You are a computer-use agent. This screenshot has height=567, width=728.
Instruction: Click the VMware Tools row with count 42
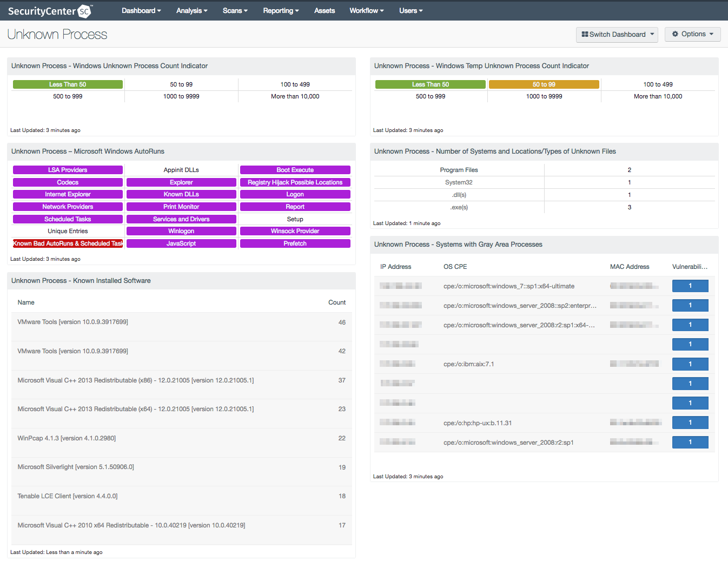tap(182, 356)
